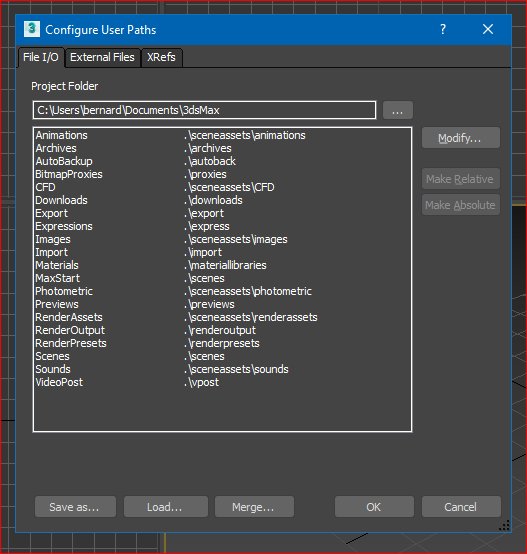
Task: Select the AutoBackup path row
Action: coord(223,161)
